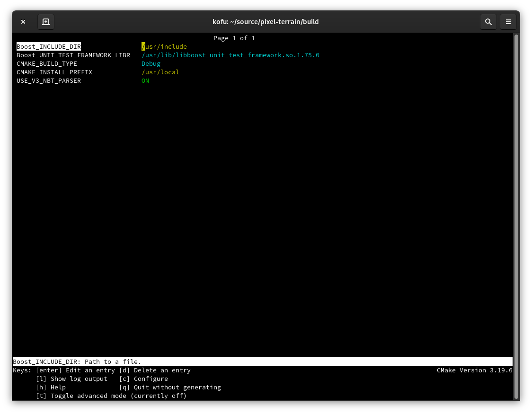This screenshot has height=414, width=532.
Task: Click '[t] Toggle advanced mode' hint
Action: 111,396
